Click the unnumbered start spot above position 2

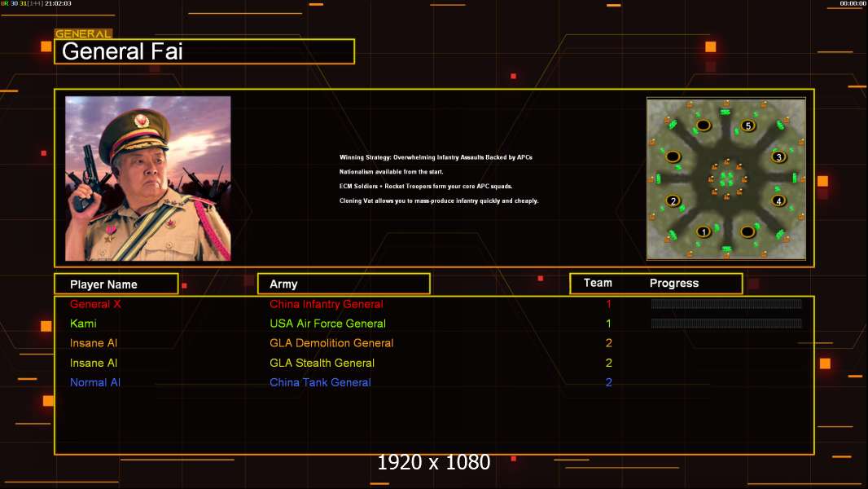point(673,156)
